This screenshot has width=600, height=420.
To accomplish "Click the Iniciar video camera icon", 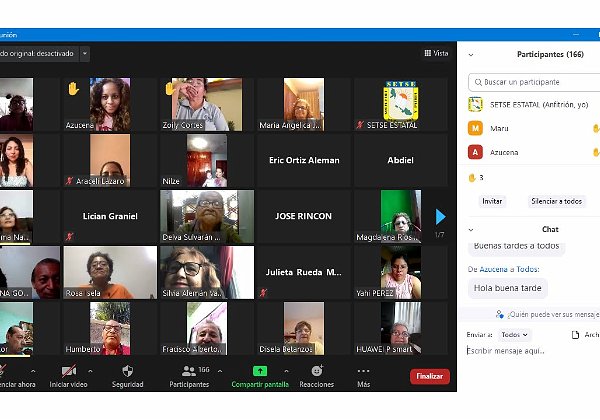I will coord(68,371).
